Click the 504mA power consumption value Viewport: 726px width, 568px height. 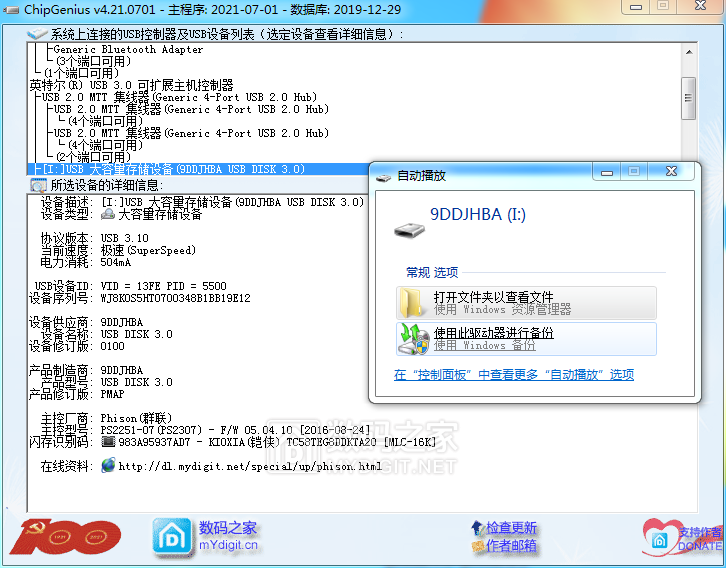click(116, 262)
